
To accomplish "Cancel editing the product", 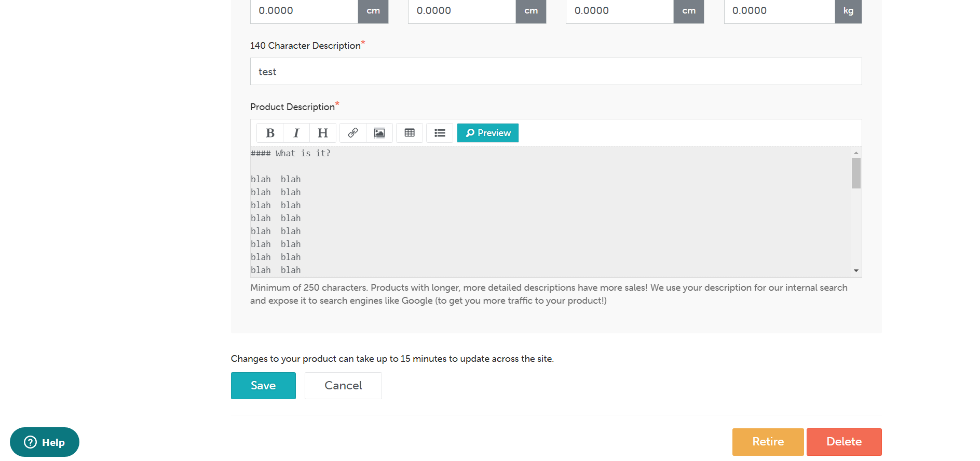I will [343, 386].
